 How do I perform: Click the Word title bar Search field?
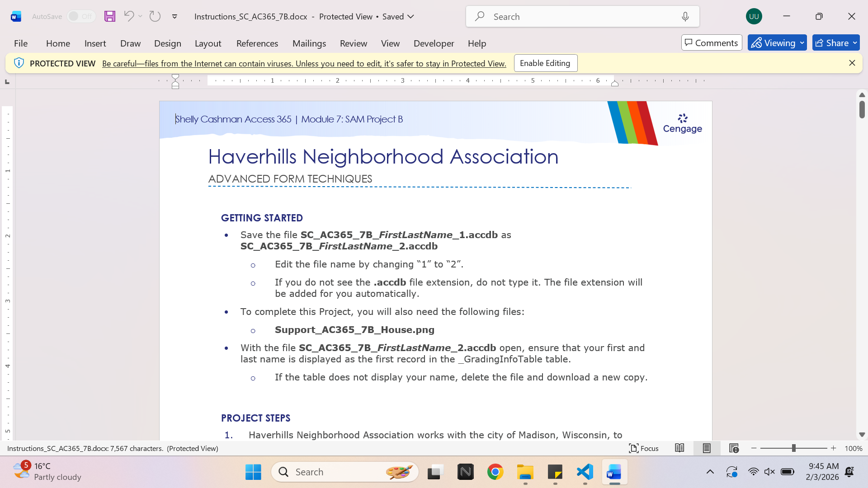click(582, 17)
